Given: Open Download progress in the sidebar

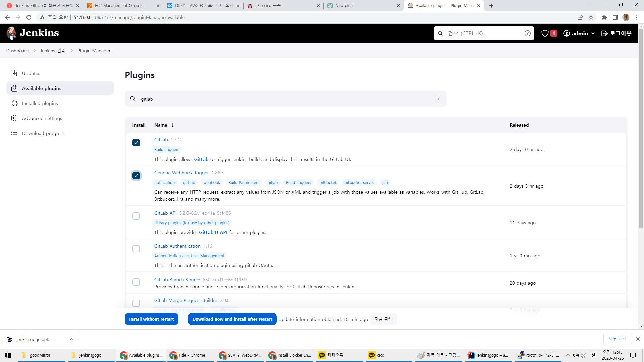Looking at the screenshot, I should (43, 133).
